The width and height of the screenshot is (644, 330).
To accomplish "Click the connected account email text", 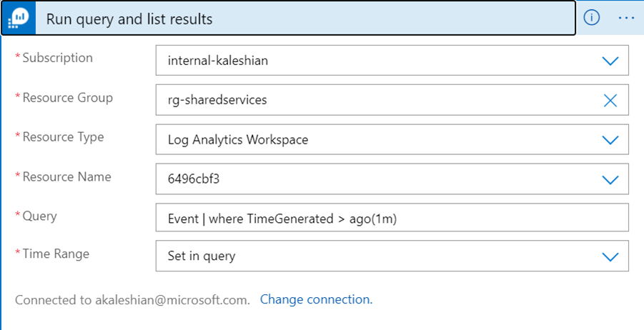I will tap(172, 300).
